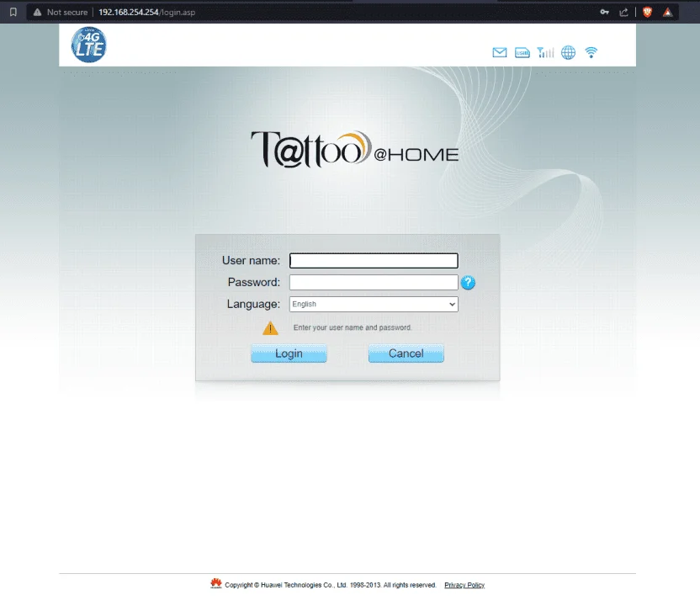The image size is (700, 606).
Task: Click the 'User name:' label
Action: [251, 260]
